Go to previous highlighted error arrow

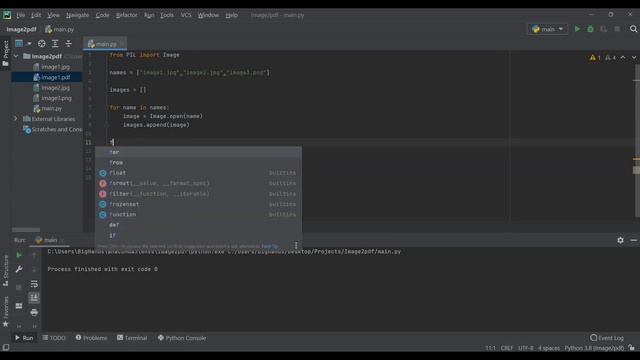click(623, 58)
